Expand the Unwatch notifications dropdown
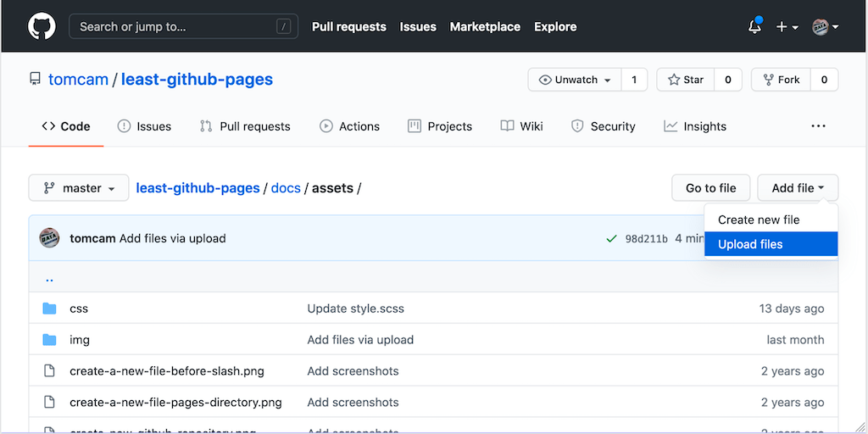868x434 pixels. (x=576, y=80)
